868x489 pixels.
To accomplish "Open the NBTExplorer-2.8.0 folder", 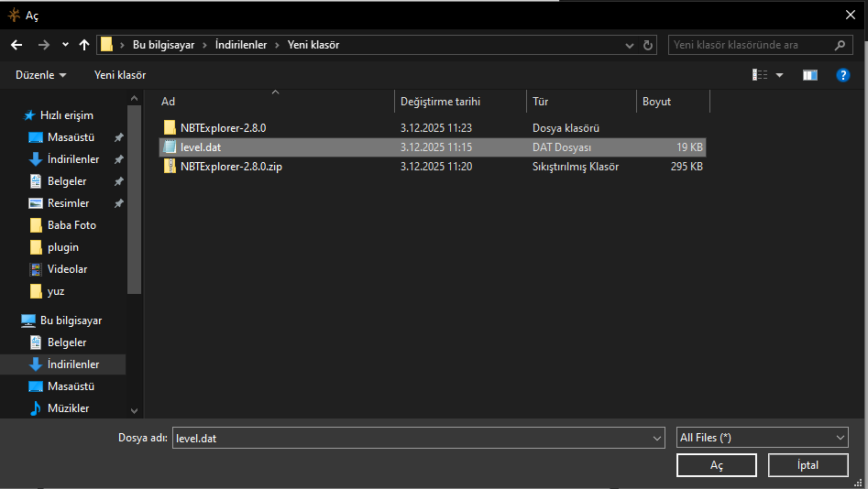I will 223,128.
